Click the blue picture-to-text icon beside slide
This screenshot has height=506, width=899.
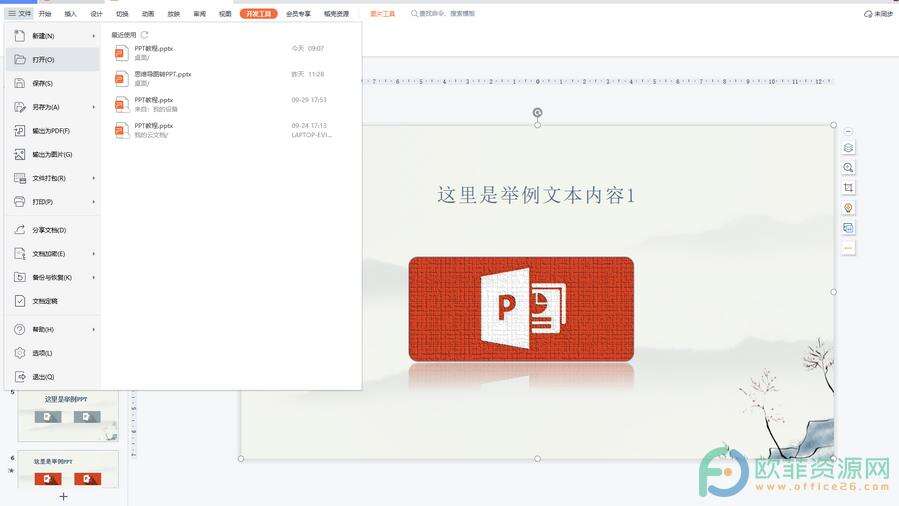coord(849,227)
